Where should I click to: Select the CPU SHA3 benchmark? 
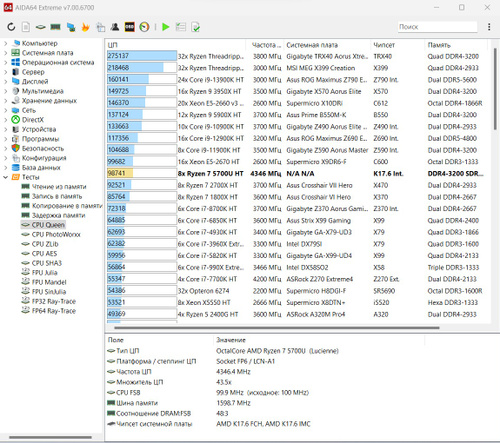click(x=47, y=263)
